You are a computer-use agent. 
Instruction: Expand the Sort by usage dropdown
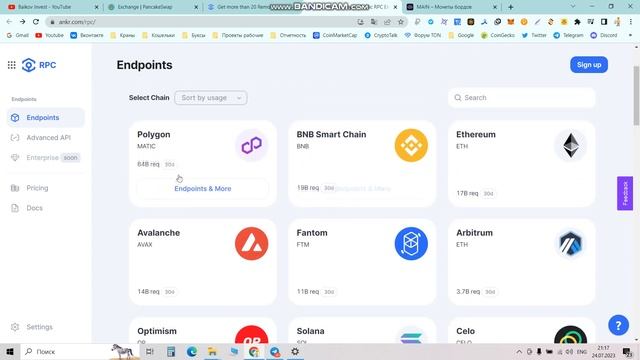coord(211,98)
